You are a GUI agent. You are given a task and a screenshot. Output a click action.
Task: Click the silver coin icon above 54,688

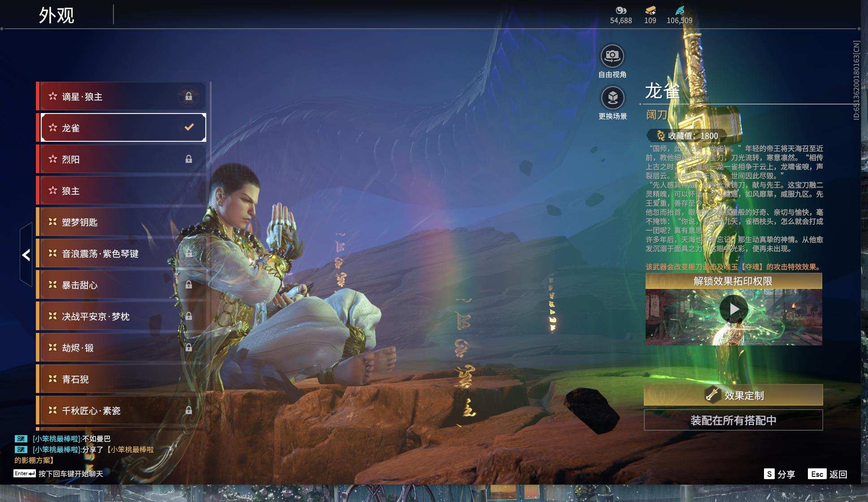click(621, 10)
